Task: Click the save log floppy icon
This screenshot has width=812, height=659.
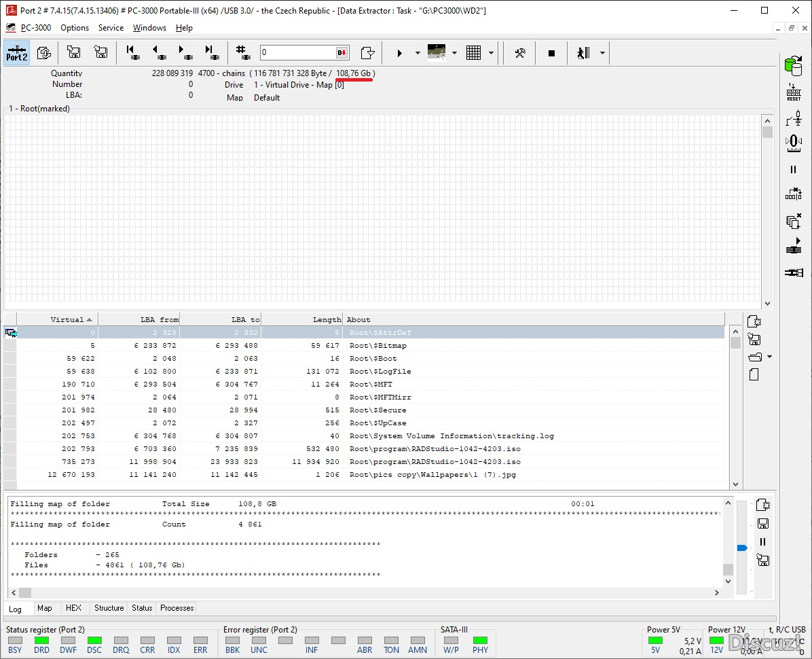Action: (x=763, y=523)
